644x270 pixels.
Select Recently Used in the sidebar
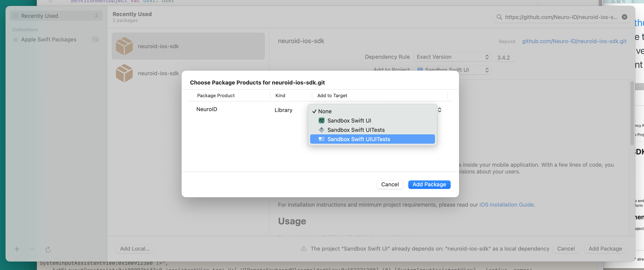56,16
